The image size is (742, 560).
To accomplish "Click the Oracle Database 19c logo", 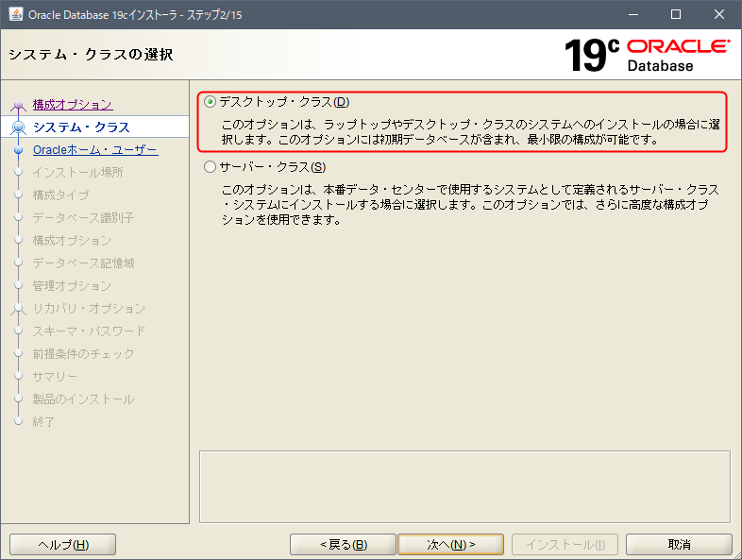I will click(648, 55).
